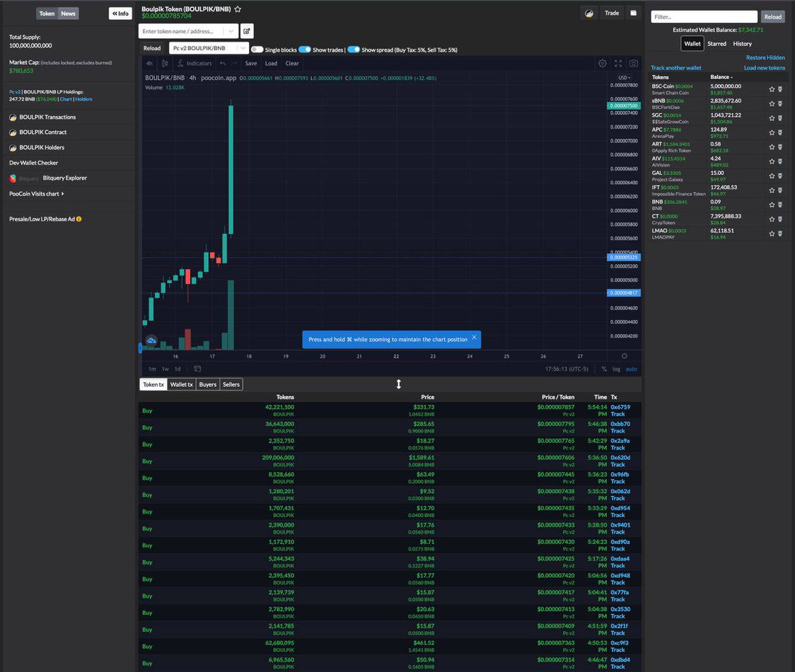The height and width of the screenshot is (672, 795).
Task: Open transaction 0x6759 link
Action: click(x=621, y=407)
